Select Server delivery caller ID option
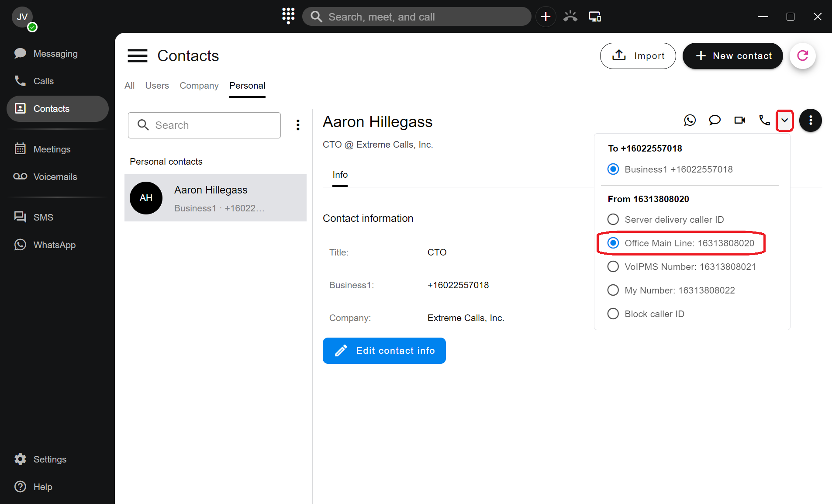The image size is (832, 504). 613,219
